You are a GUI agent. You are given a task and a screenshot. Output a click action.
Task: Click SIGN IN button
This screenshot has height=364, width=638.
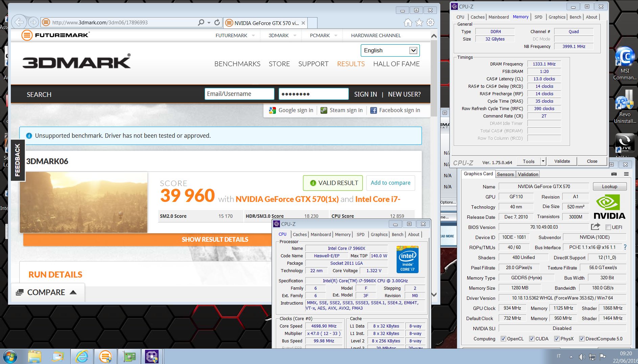[x=365, y=94]
